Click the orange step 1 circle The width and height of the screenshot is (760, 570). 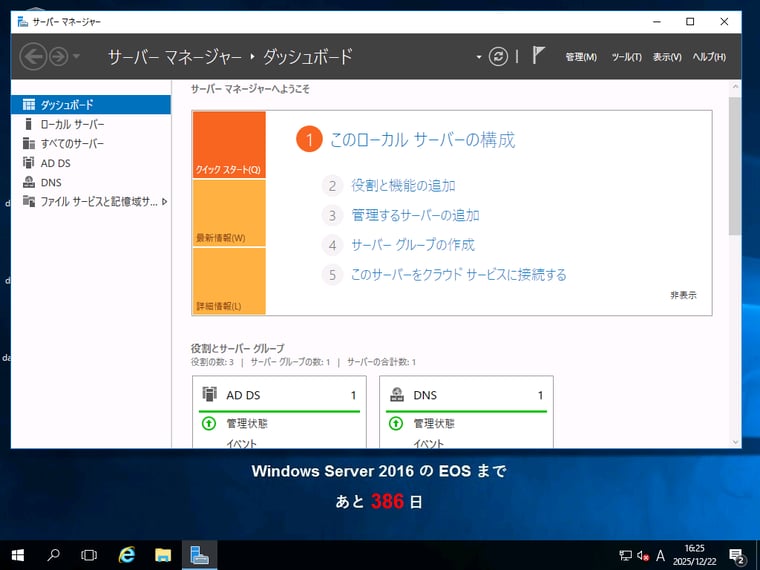tap(309, 140)
